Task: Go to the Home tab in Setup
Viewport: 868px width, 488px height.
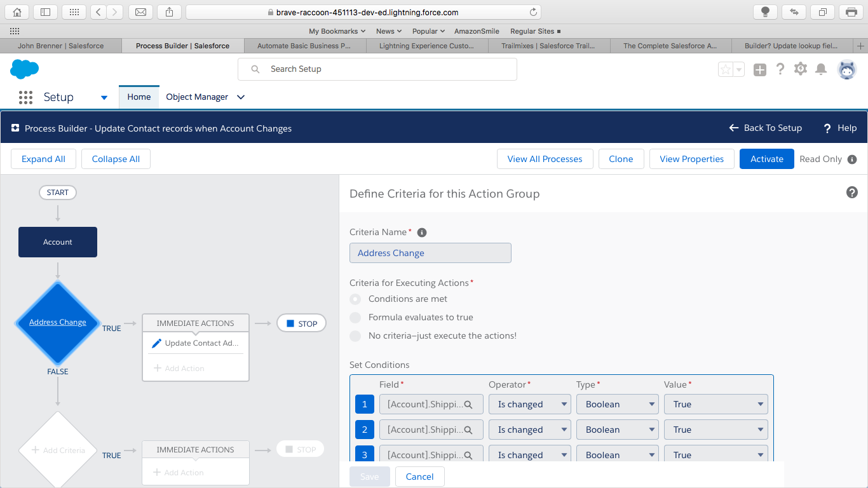Action: click(139, 97)
